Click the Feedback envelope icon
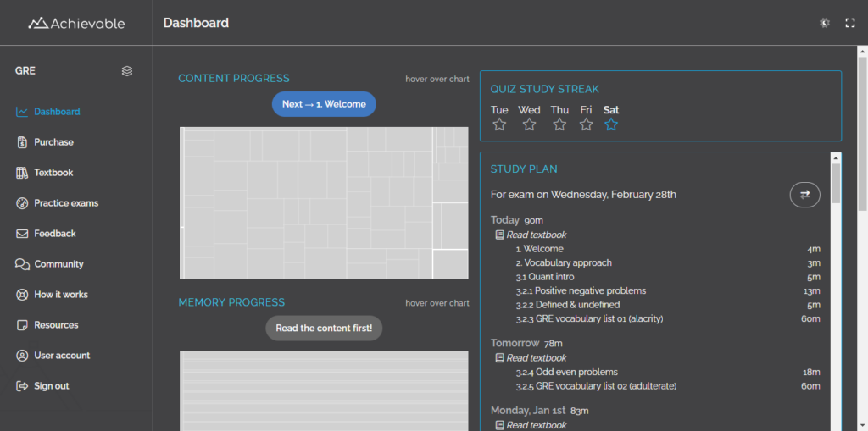Viewport: 868px width, 431px height. click(21, 234)
